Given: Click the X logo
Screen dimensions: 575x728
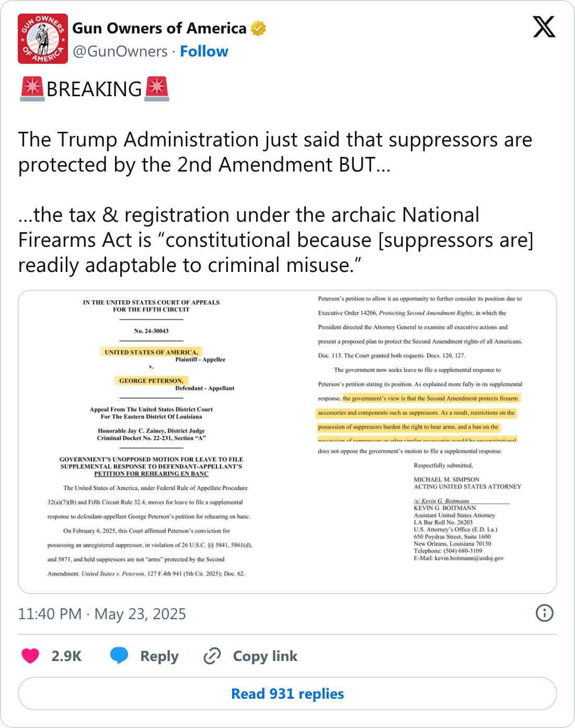Looking at the screenshot, I should point(544,27).
